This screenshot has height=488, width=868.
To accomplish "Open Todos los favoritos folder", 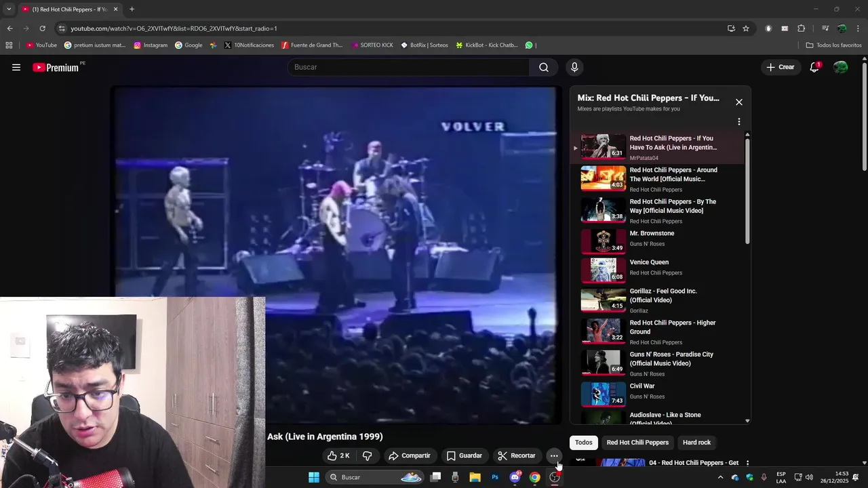I will [x=833, y=45].
